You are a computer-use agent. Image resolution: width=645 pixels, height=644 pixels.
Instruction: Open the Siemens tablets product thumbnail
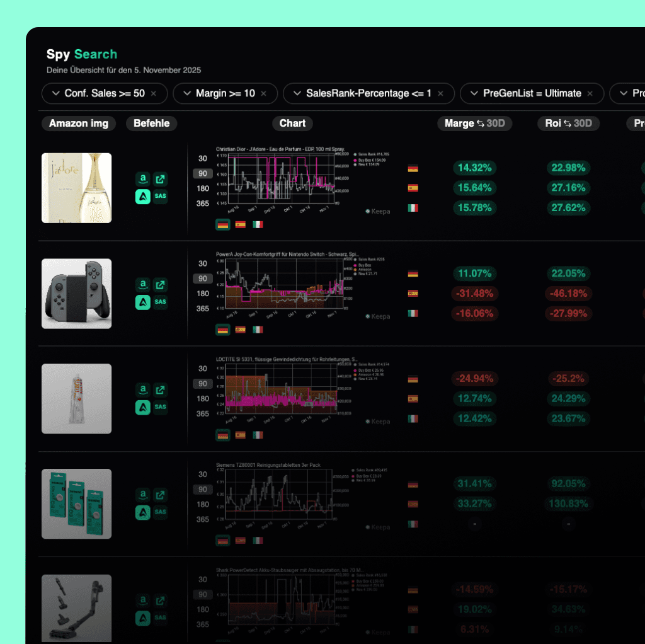tap(76, 504)
